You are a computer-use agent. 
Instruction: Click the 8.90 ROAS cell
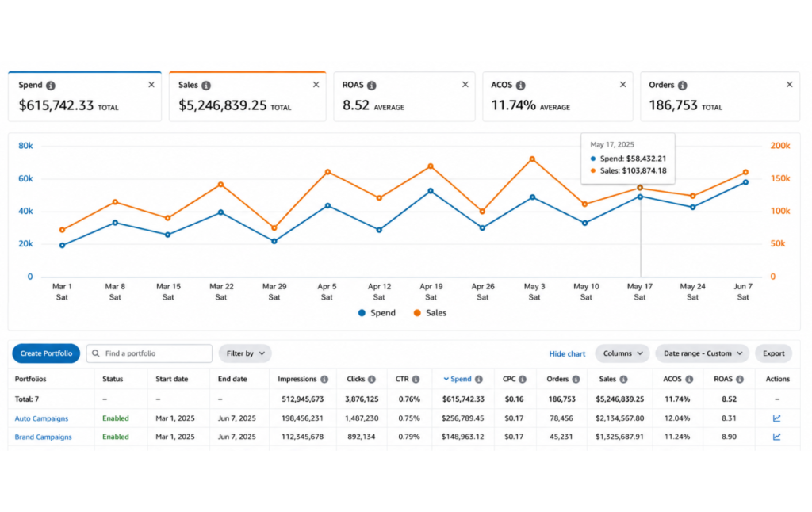point(729,437)
